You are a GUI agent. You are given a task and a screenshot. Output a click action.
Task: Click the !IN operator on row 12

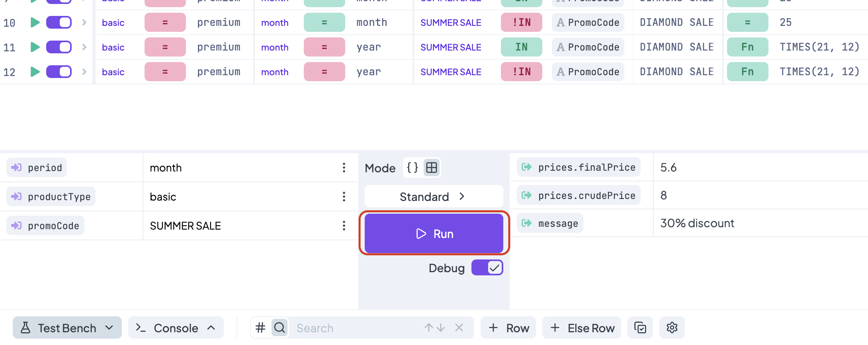point(521,72)
